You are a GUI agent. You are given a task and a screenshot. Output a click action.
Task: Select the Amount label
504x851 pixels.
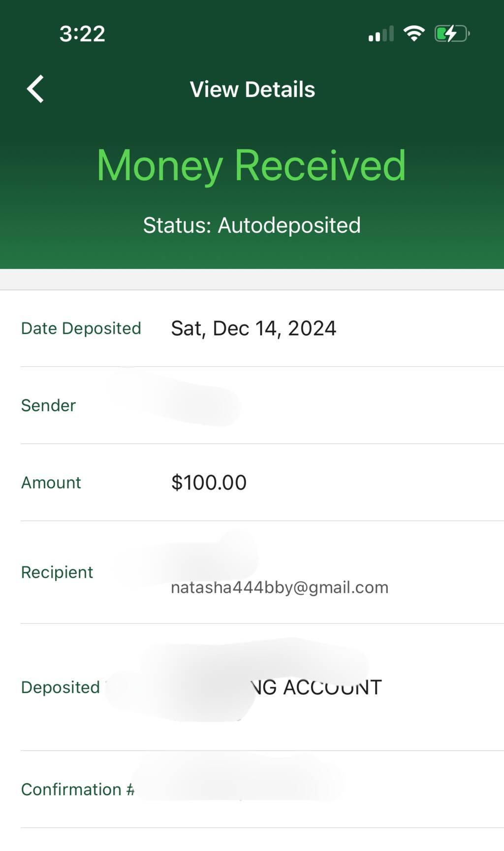click(x=51, y=483)
